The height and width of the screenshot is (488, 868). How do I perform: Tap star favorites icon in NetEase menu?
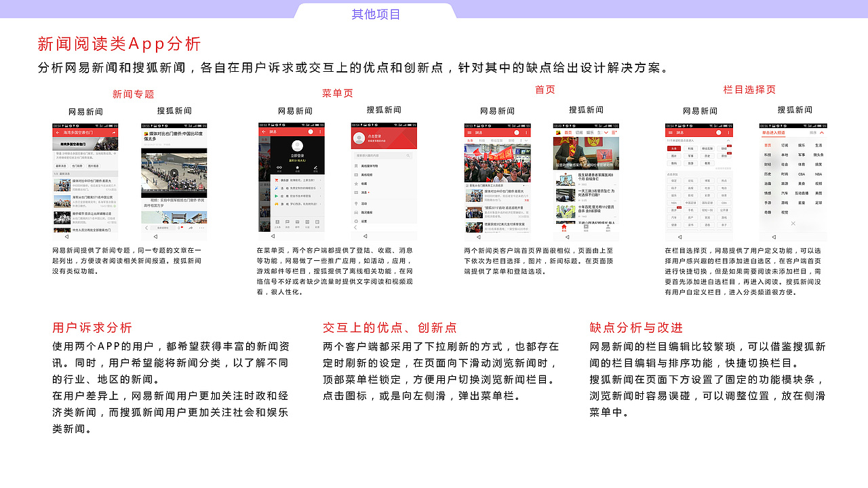(x=297, y=167)
